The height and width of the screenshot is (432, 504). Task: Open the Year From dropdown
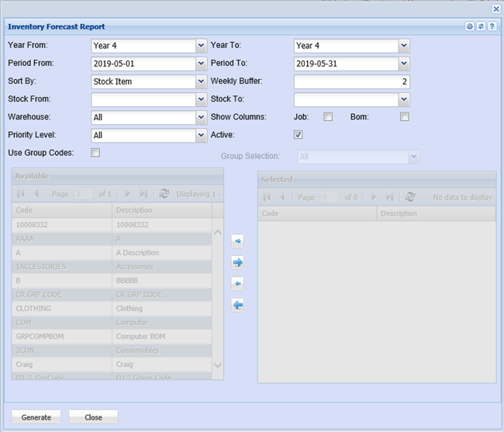coord(201,46)
